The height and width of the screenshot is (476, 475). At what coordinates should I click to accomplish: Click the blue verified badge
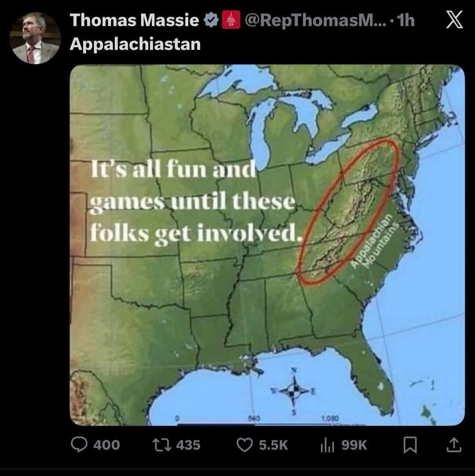pyautogui.click(x=210, y=19)
